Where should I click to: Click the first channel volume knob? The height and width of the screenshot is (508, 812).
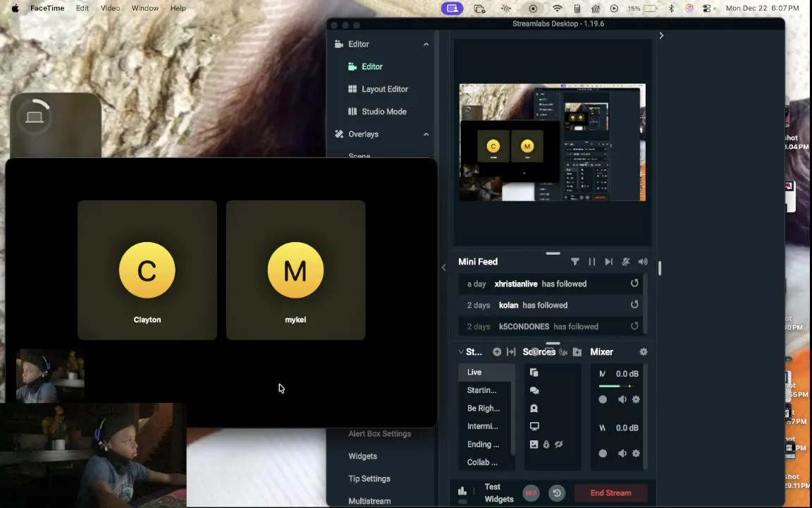(x=603, y=399)
